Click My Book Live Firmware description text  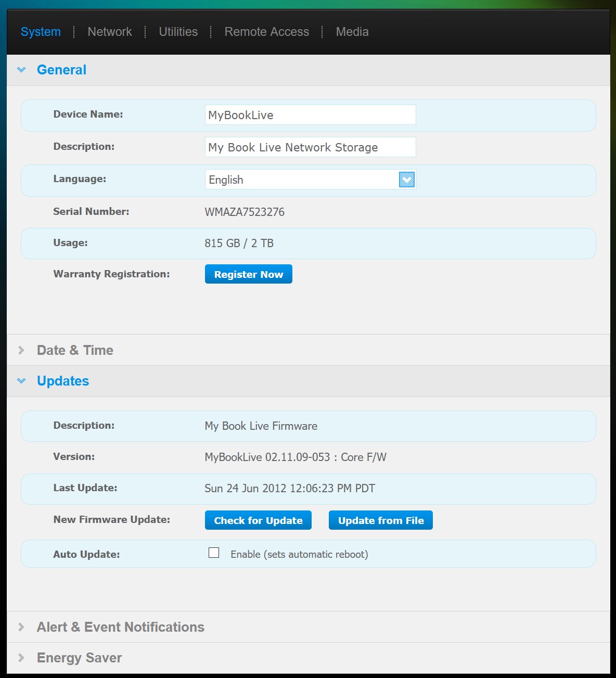coord(261,426)
